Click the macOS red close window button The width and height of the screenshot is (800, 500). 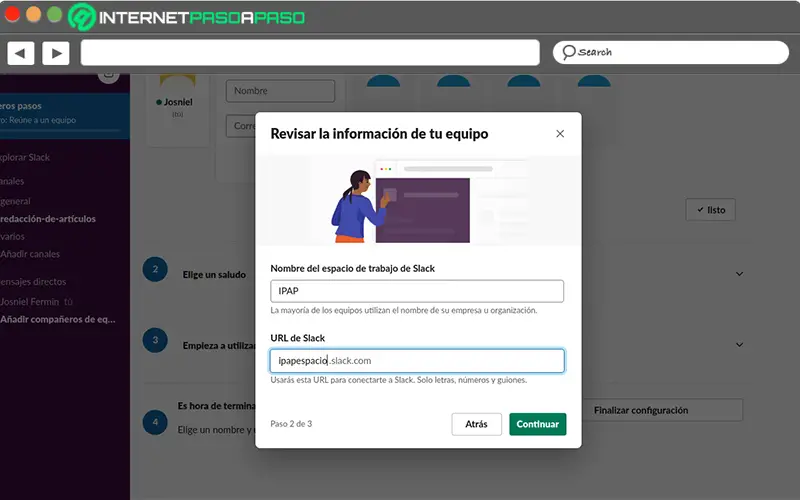(x=12, y=14)
